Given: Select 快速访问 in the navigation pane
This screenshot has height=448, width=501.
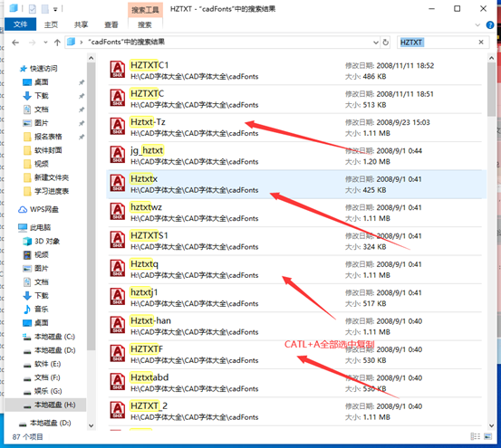Looking at the screenshot, I should click(x=39, y=68).
